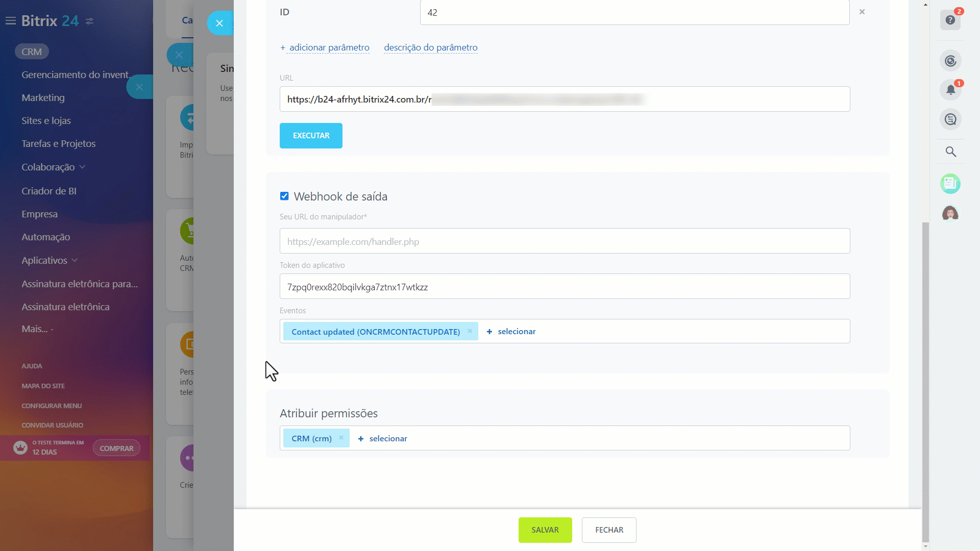Expand the Colaboração section
This screenshot has width=980, height=551.
tap(53, 167)
